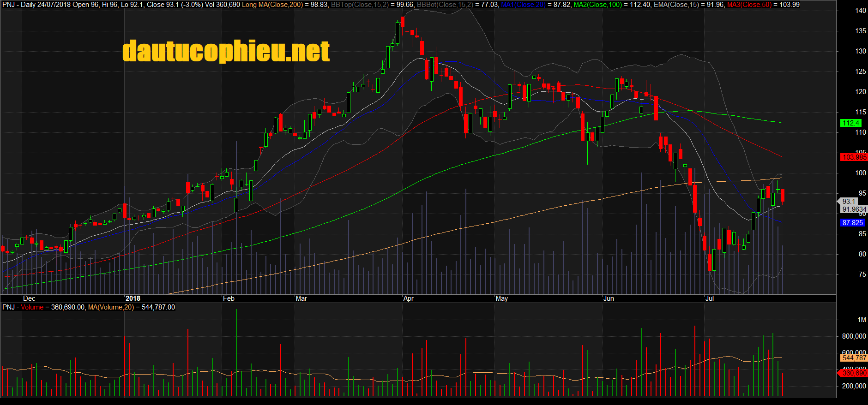
Task: Click the Dec marker on the time axis
Action: coord(29,298)
